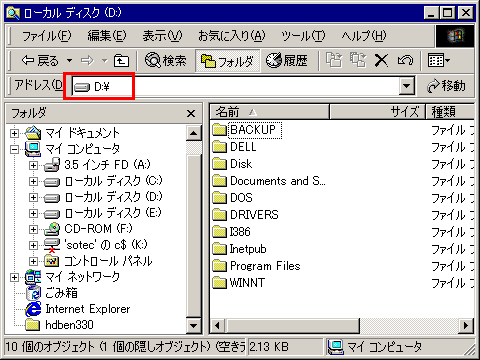Select the CD-ROM (F:) disc icon
Screen dimensions: 480x360
pyautogui.click(x=52, y=229)
